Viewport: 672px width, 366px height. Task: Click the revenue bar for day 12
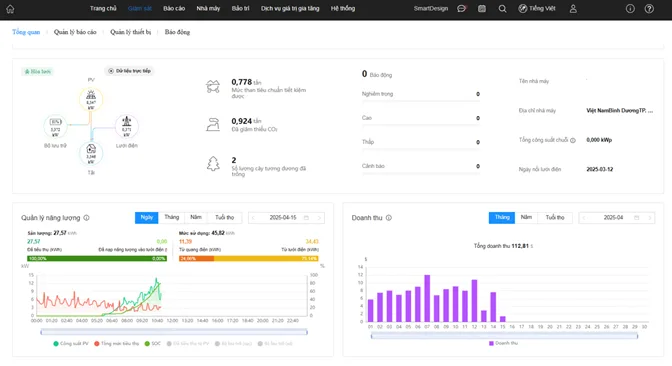click(x=474, y=301)
